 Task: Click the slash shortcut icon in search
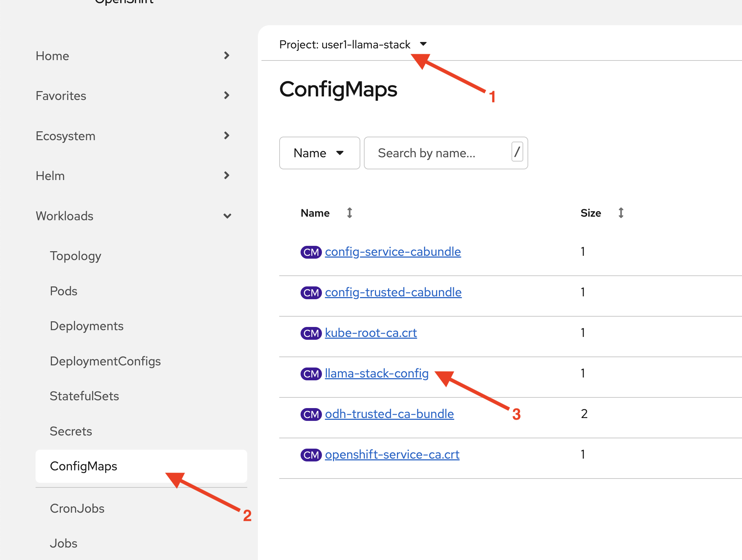click(517, 152)
